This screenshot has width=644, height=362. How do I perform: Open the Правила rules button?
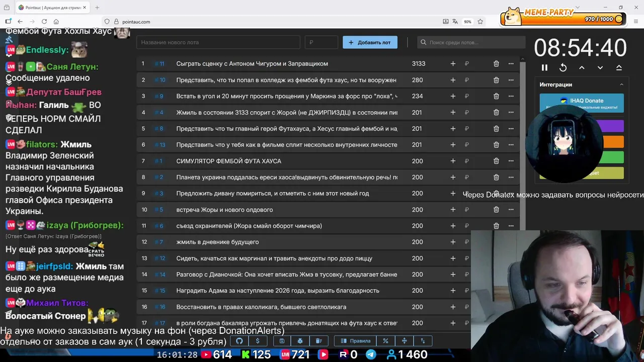point(355,341)
